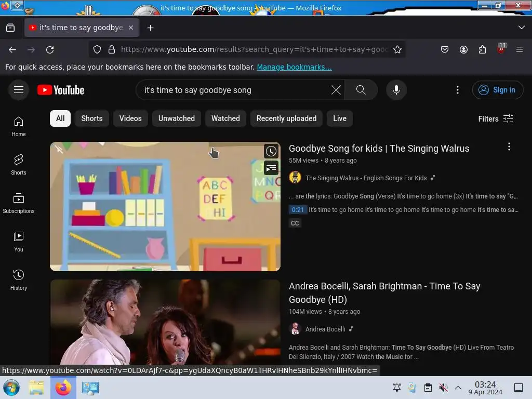Open the Manage bookmarks link
Screen dimensions: 532x399
(294, 67)
